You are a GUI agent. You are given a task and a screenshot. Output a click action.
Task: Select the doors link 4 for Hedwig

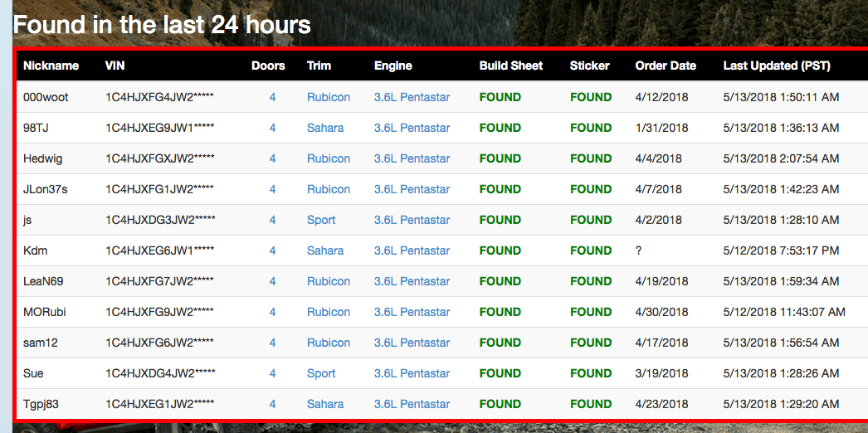tap(272, 158)
